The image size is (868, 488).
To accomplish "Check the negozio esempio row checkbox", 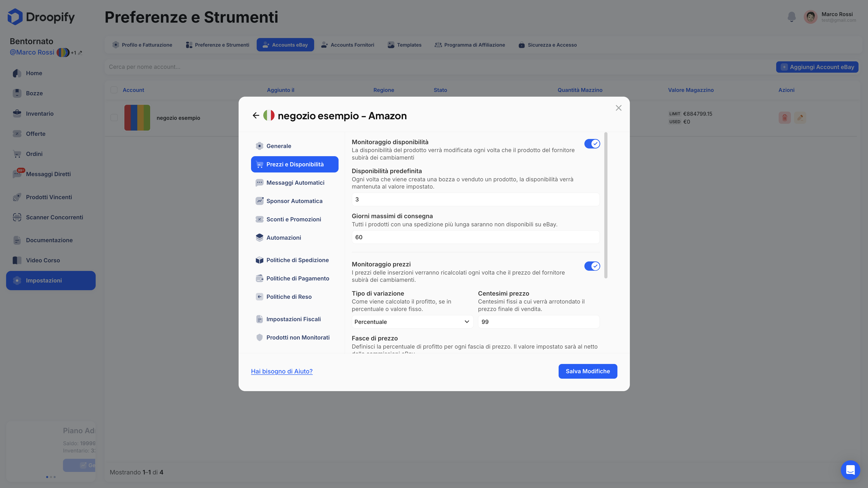I will (114, 118).
